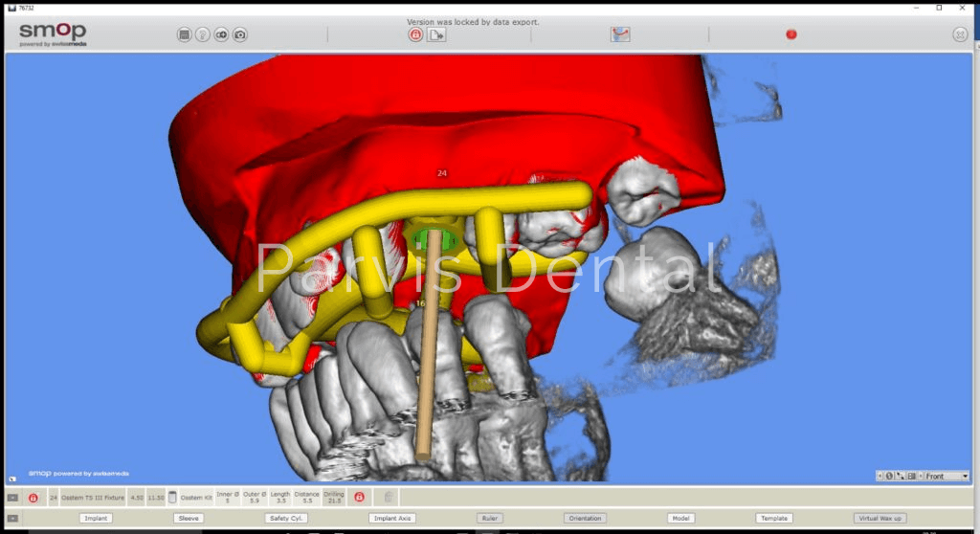
Task: Click the smop logo
Action: click(54, 33)
